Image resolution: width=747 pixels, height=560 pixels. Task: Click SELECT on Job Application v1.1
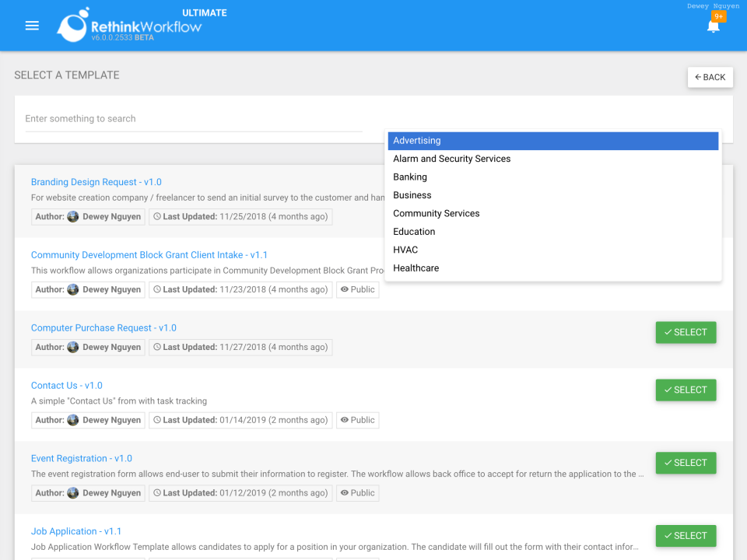point(686,535)
